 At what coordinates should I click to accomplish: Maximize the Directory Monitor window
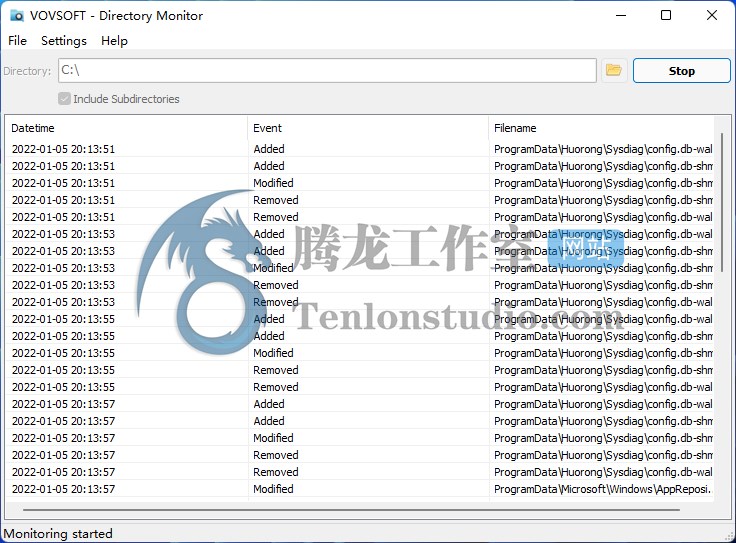[666, 15]
